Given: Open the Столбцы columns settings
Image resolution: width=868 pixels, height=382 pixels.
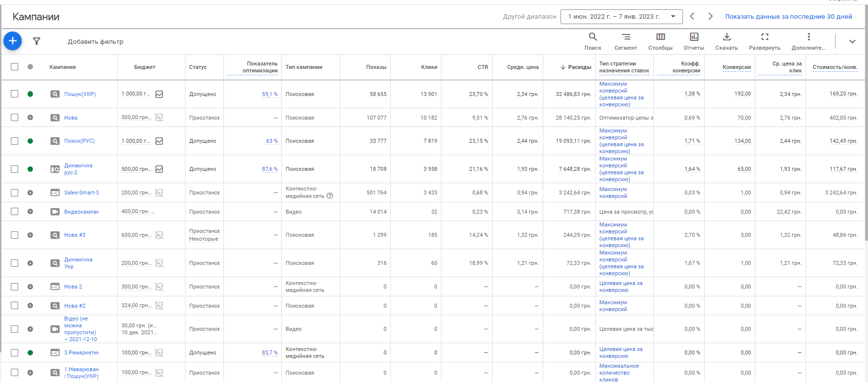Looking at the screenshot, I should [x=660, y=41].
